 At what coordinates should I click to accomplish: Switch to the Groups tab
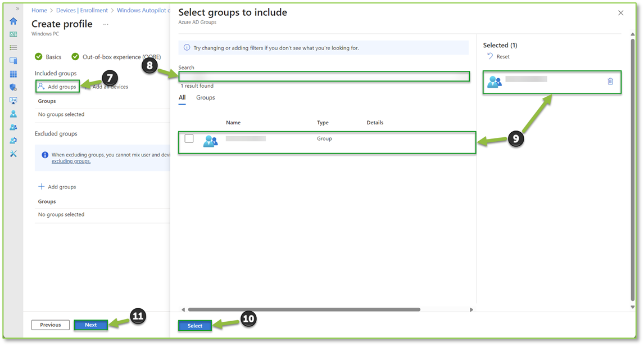pos(205,97)
